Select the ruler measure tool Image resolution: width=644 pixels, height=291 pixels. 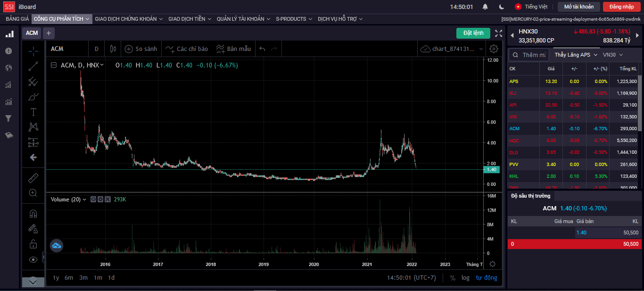click(33, 178)
